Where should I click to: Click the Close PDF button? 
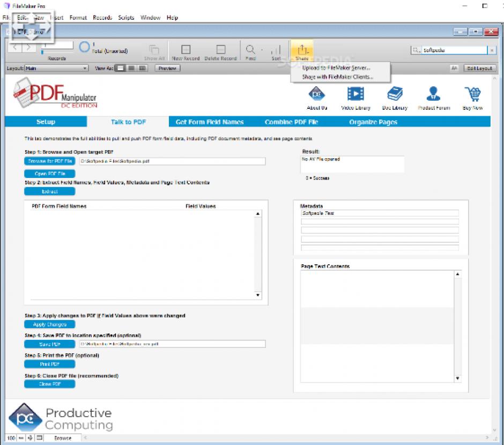click(50, 384)
